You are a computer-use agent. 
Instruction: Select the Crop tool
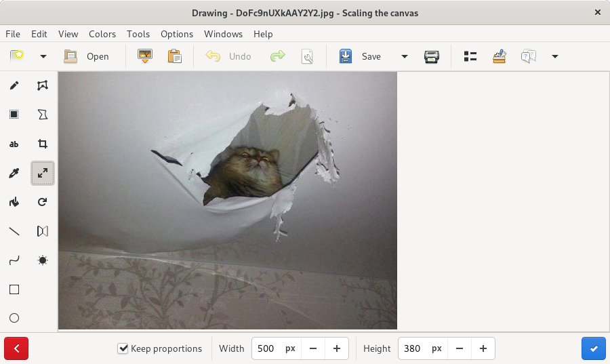(43, 144)
